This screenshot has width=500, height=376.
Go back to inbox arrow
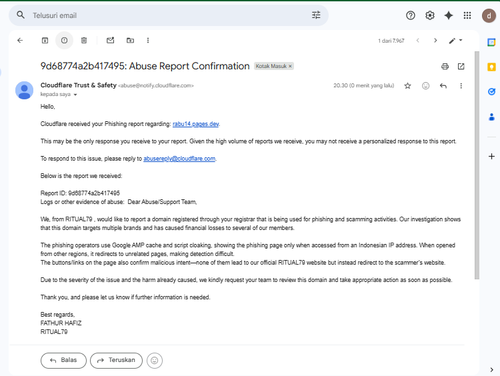coord(20,40)
